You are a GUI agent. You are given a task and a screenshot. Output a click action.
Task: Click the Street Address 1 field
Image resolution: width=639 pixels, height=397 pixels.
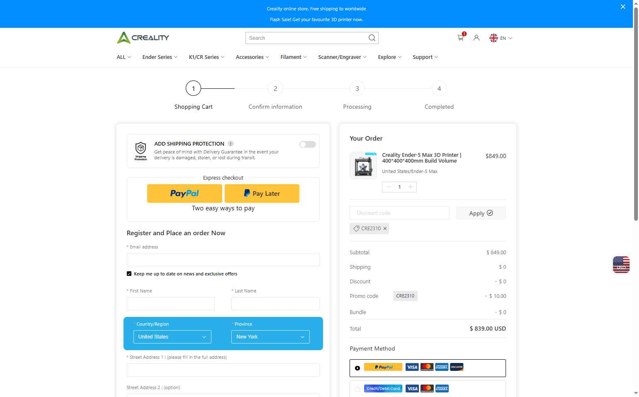(x=223, y=370)
